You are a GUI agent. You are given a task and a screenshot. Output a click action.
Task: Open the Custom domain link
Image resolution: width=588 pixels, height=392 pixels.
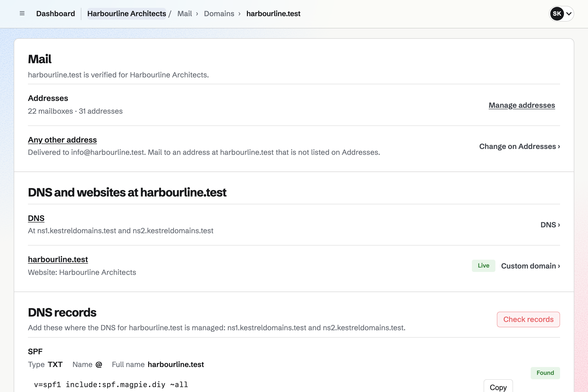coord(530,266)
